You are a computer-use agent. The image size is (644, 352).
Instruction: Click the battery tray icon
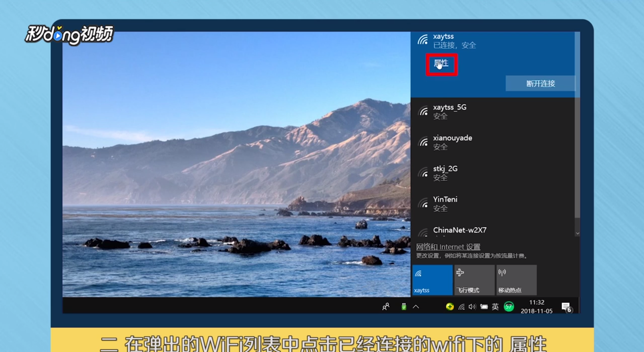484,307
